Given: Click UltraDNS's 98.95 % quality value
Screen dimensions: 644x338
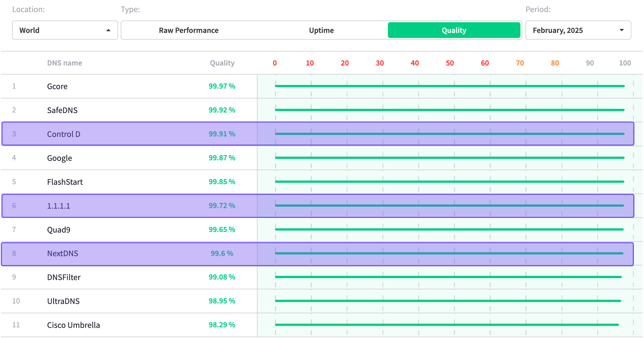Looking at the screenshot, I should 222,301.
